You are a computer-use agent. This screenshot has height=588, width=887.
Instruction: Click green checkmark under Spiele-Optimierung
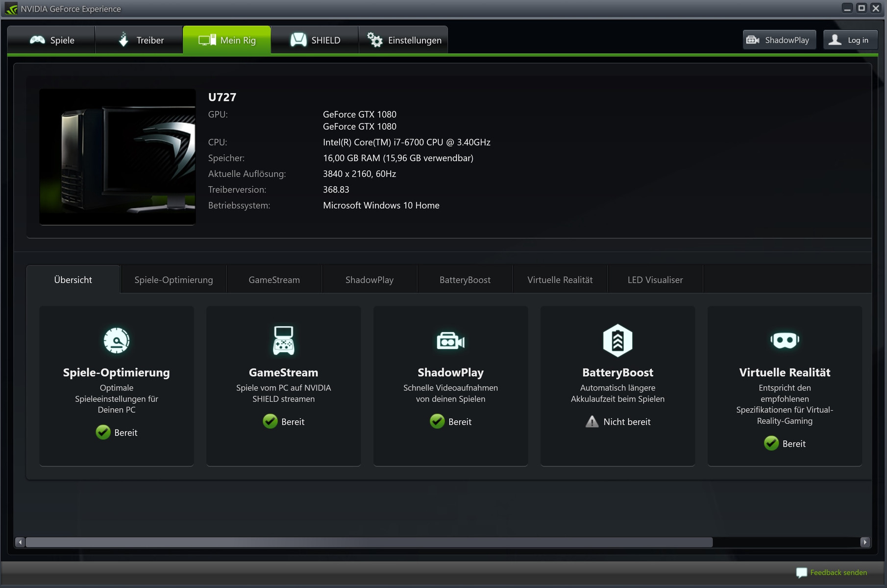tap(103, 432)
